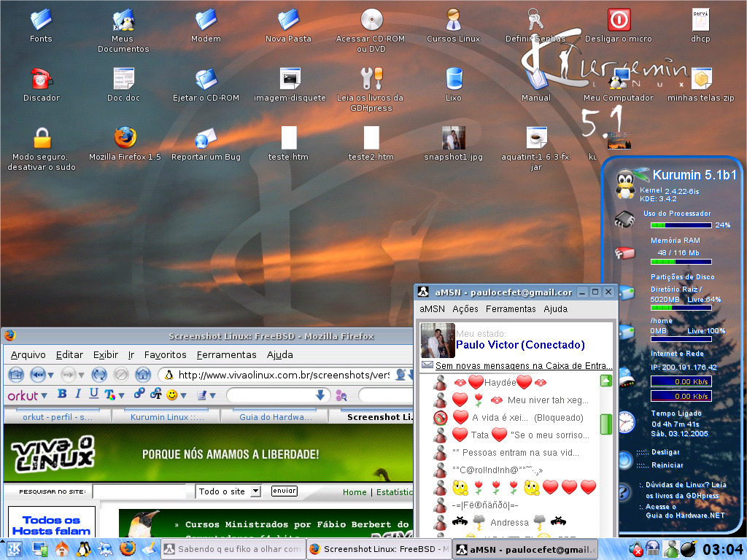747x560 pixels.
Task: Go to Firefox home page icon
Action: [143, 375]
